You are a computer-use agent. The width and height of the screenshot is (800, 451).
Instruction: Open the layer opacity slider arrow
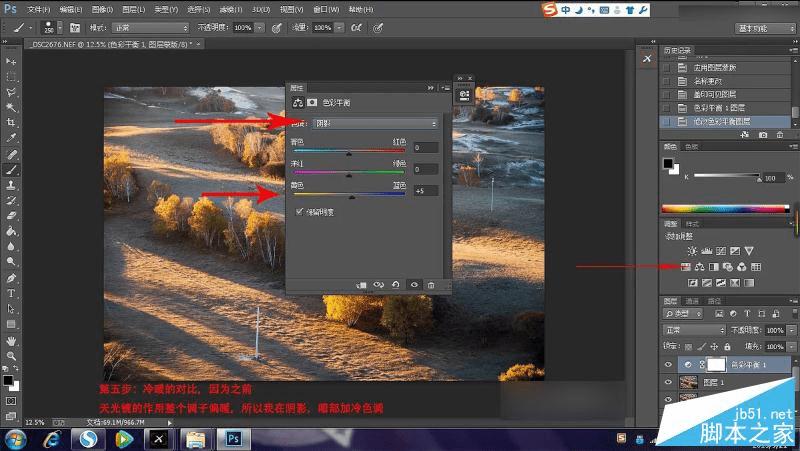791,330
